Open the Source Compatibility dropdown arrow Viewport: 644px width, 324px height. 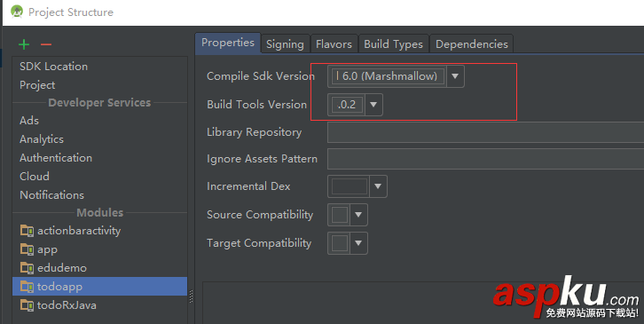(358, 215)
